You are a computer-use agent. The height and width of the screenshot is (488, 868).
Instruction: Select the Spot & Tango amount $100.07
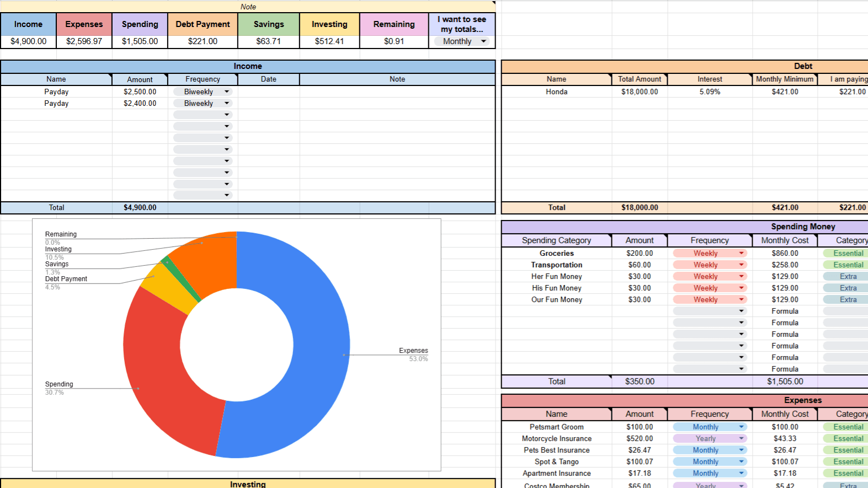pyautogui.click(x=640, y=462)
